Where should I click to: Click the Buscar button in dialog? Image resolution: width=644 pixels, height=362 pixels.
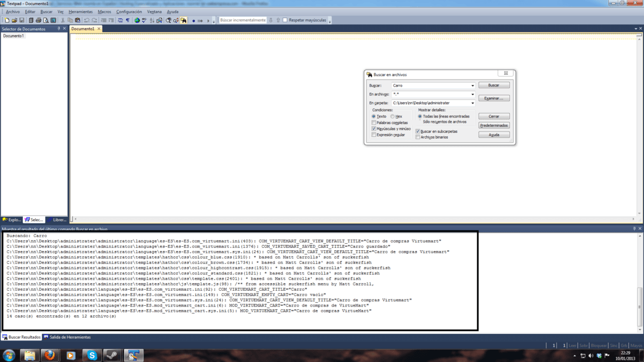[494, 85]
